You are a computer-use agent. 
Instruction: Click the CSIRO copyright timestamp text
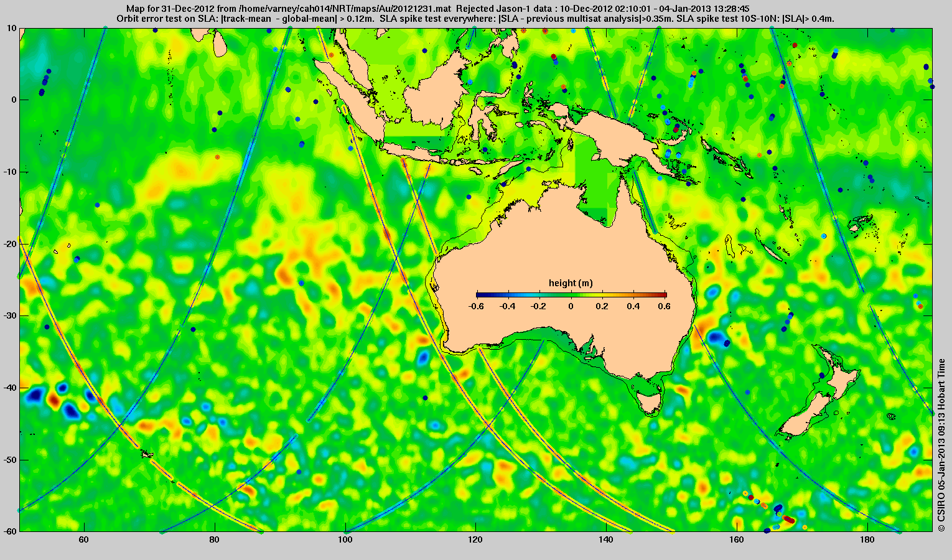(x=941, y=445)
